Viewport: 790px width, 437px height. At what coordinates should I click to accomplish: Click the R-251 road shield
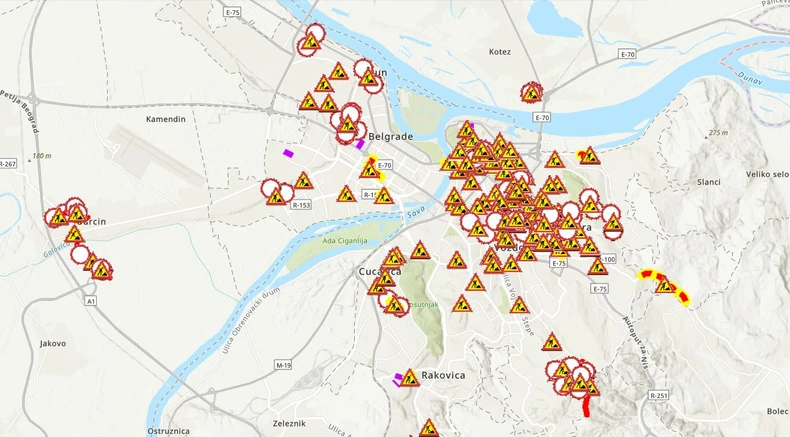coord(659,395)
